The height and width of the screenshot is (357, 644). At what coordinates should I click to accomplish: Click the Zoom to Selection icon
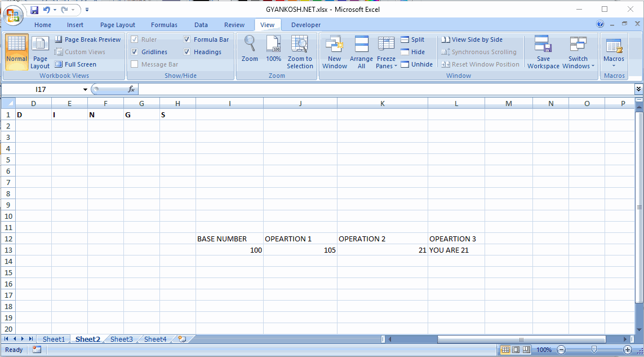[x=300, y=51]
